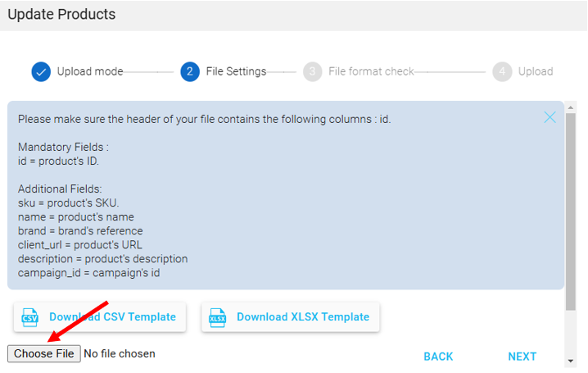
Task: Click the scrollbar down arrow
Action: click(570, 361)
